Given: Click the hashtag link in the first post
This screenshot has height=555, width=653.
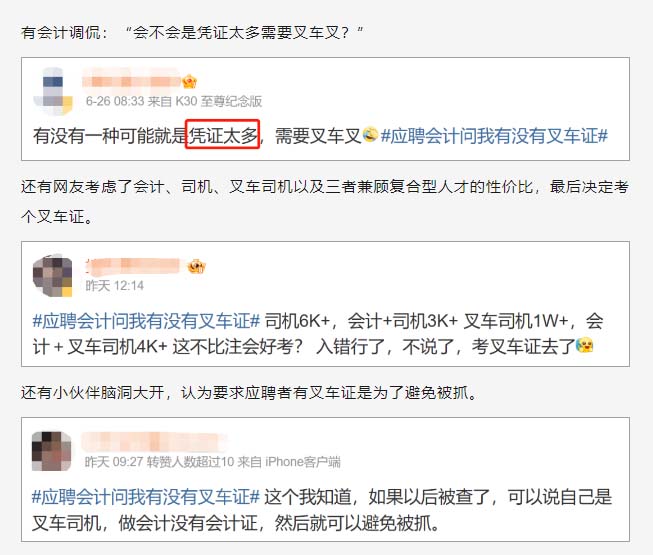Looking at the screenshot, I should pos(494,136).
